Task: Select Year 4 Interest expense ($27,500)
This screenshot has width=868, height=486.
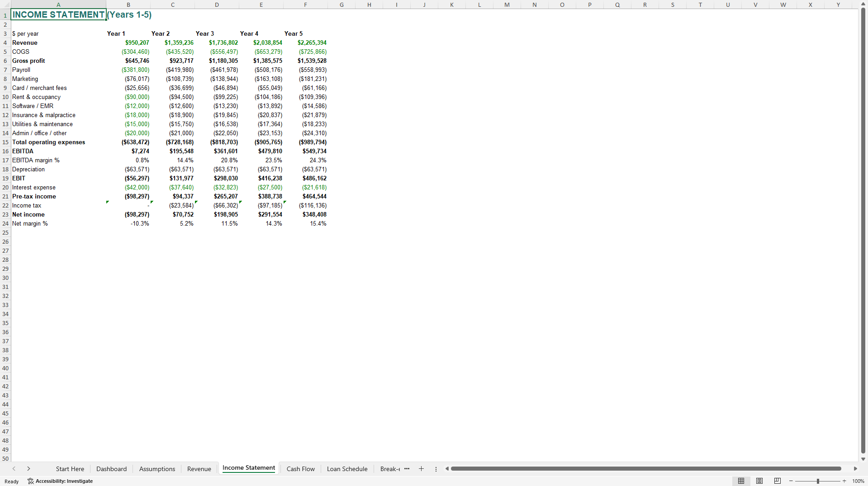Action: (x=261, y=187)
